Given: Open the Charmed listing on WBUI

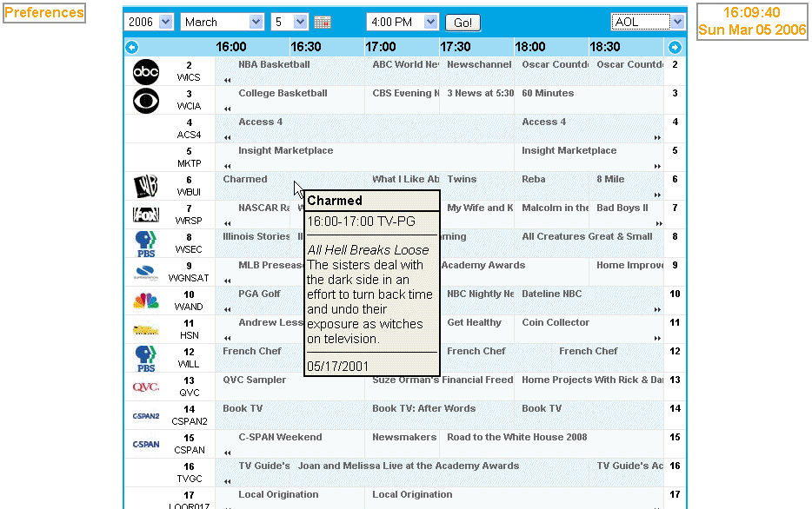Looking at the screenshot, I should pos(245,179).
